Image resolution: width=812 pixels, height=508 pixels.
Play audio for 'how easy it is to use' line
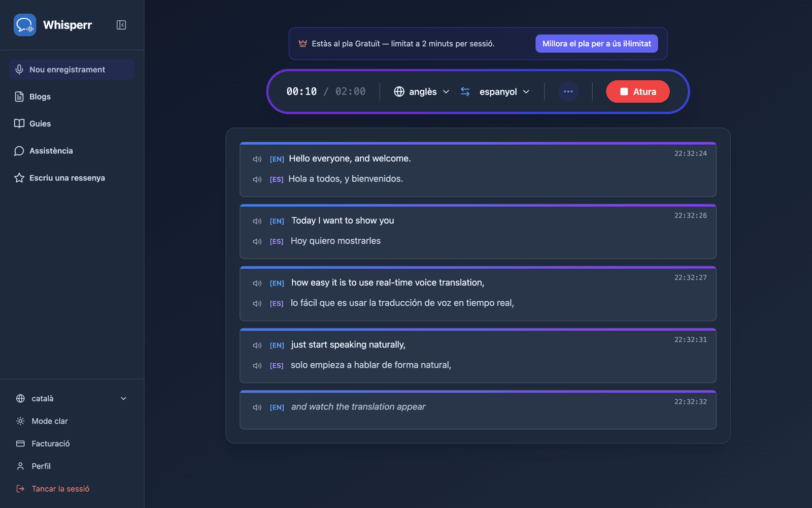coord(257,283)
